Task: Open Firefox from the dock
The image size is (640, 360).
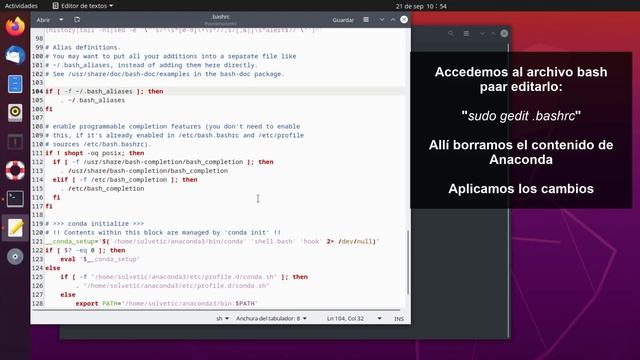Action: pos(15,27)
